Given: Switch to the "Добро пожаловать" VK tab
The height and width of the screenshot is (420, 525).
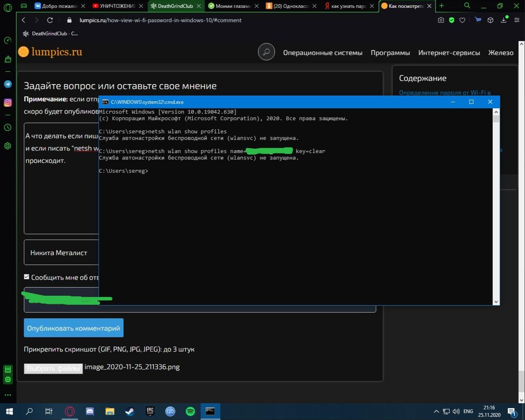Looking at the screenshot, I should pos(60,6).
